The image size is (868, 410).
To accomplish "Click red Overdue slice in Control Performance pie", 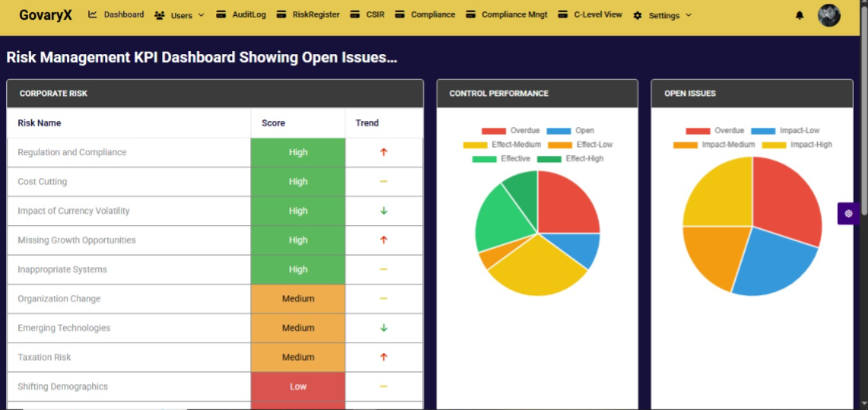I will point(564,207).
